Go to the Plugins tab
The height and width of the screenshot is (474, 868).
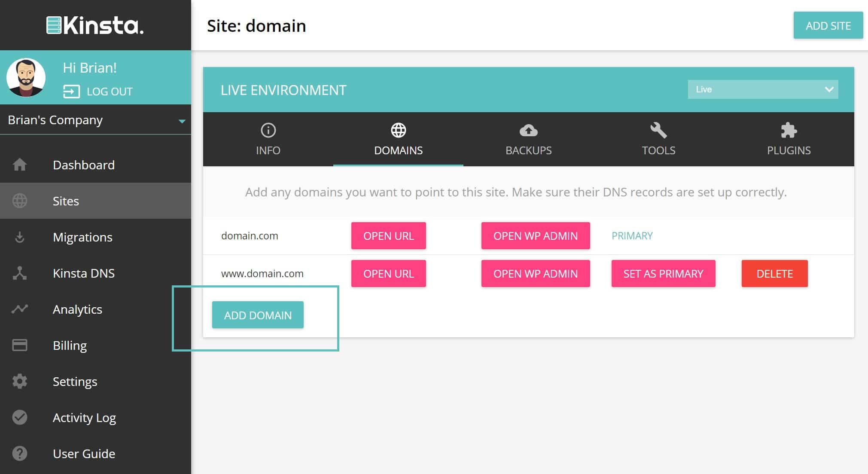[789, 139]
